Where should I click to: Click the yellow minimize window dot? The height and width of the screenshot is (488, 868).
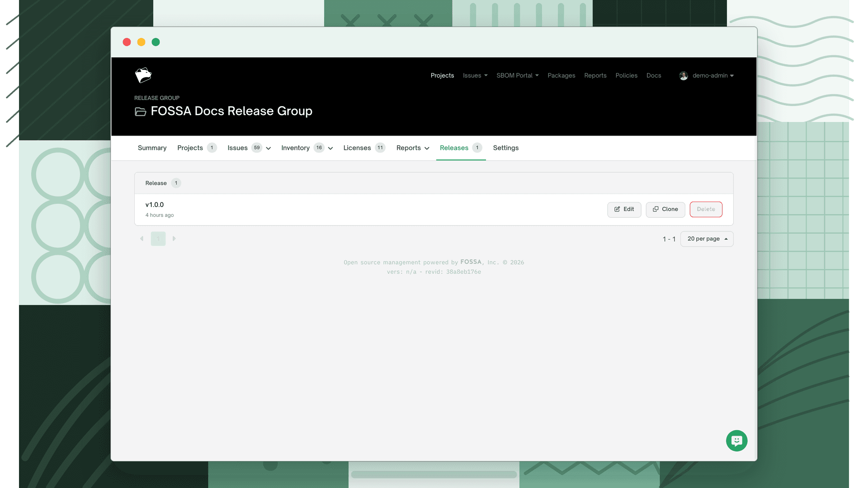(x=142, y=42)
